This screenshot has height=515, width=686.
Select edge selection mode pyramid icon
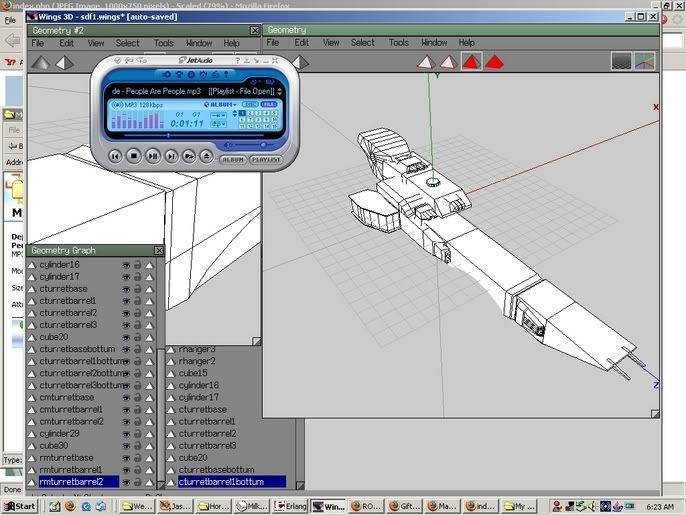(448, 62)
